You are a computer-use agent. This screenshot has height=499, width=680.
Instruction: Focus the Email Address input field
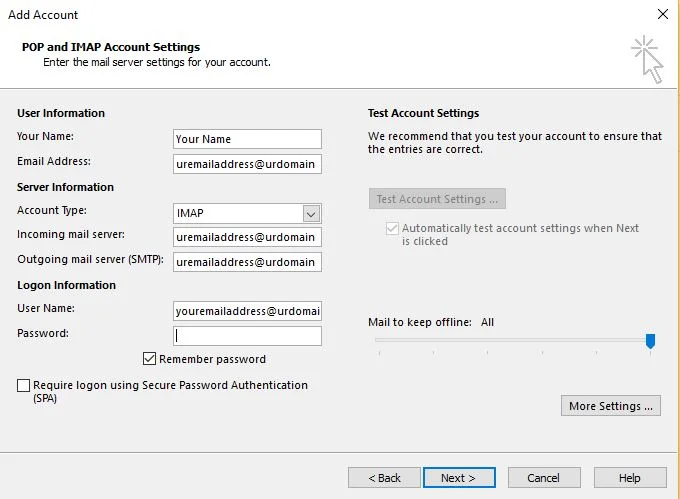[247, 164]
